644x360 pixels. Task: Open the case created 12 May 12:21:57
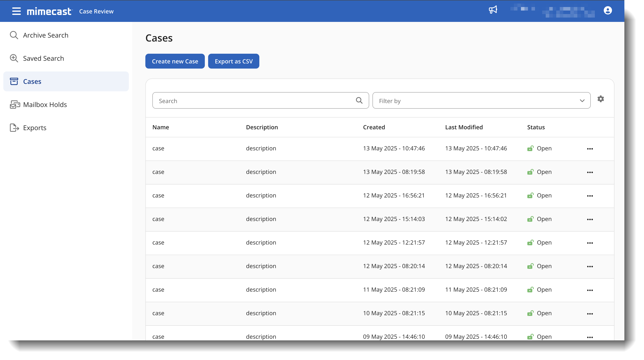pyautogui.click(x=158, y=242)
